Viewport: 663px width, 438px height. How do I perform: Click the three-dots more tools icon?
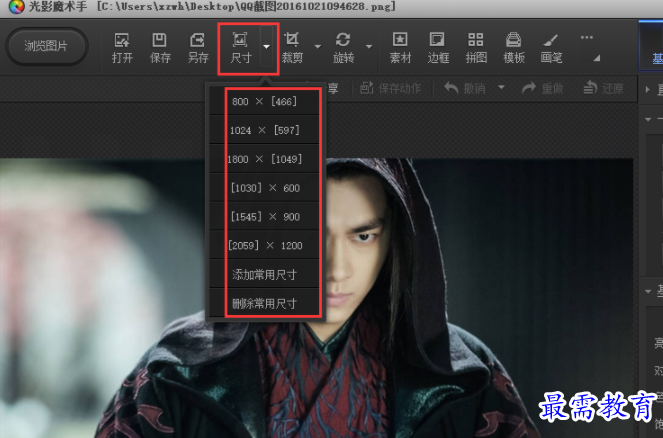(x=587, y=38)
